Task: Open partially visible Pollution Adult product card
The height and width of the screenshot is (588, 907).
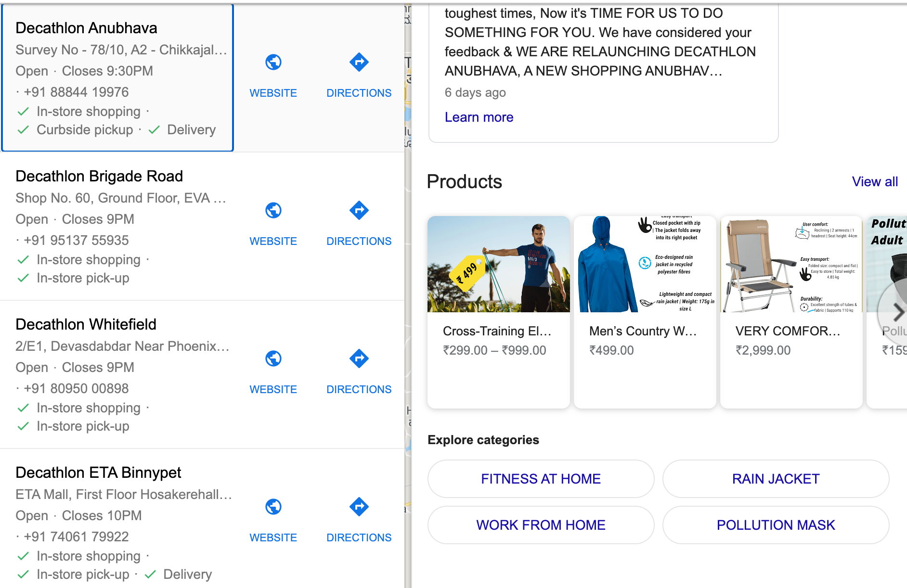Action: tap(887, 312)
